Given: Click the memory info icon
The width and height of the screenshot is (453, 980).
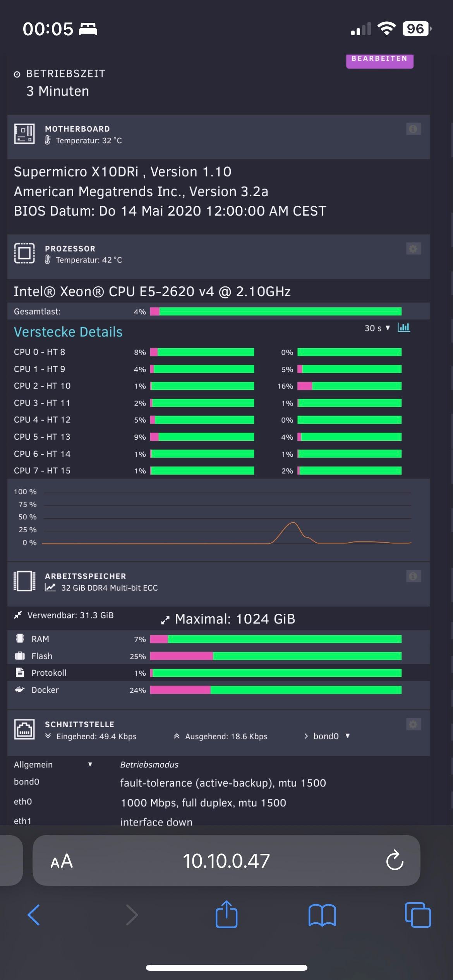Looking at the screenshot, I should pos(413,576).
